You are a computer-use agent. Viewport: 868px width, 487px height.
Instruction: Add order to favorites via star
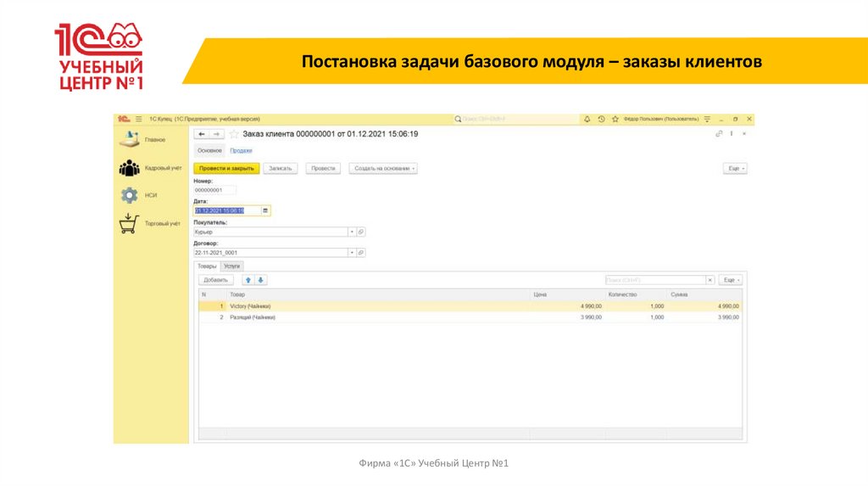coord(234,134)
